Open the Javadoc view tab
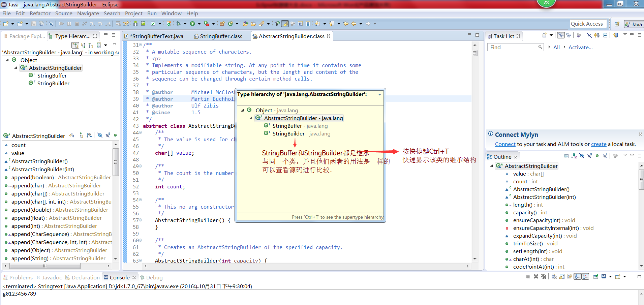This screenshot has width=644, height=305. tap(49, 277)
